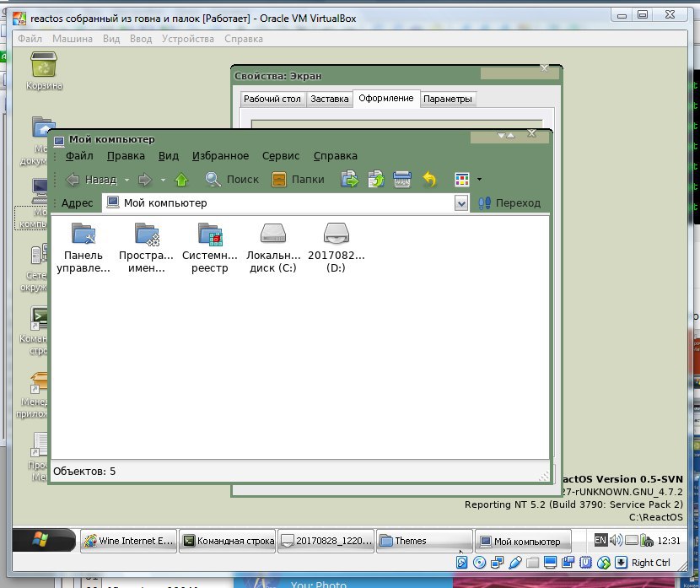Select the D: optical drive icon
The width and height of the screenshot is (700, 588).
(x=337, y=234)
